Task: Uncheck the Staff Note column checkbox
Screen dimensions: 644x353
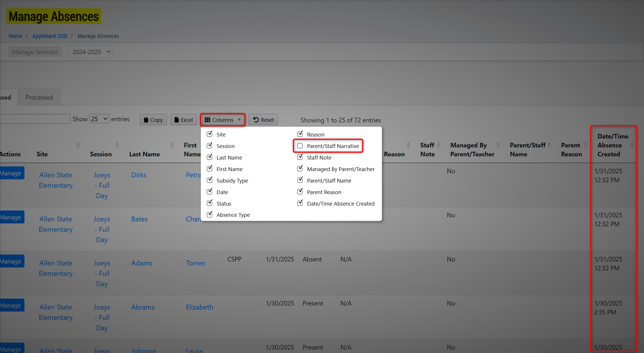Action: coord(300,157)
